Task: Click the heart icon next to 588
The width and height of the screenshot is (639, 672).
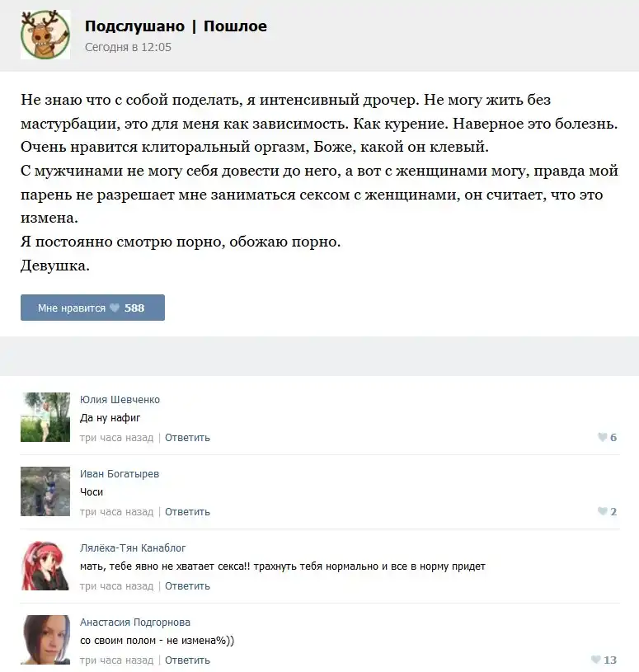Action: pyautogui.click(x=115, y=308)
